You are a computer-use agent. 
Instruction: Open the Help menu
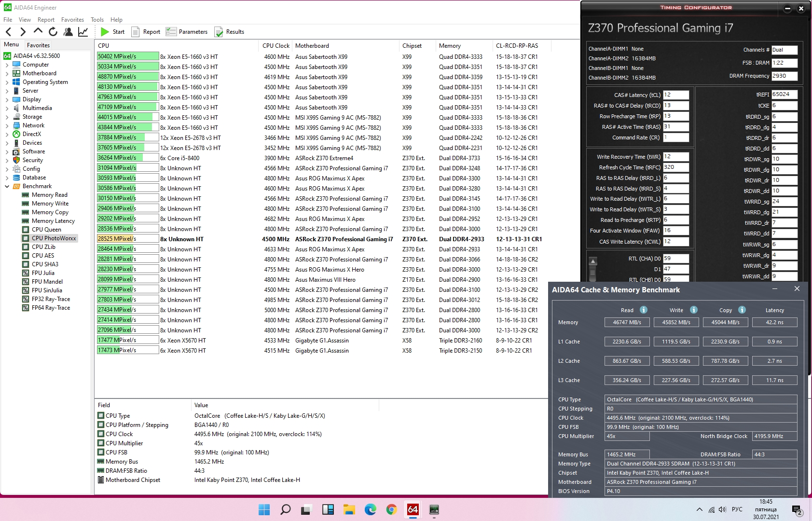click(116, 20)
